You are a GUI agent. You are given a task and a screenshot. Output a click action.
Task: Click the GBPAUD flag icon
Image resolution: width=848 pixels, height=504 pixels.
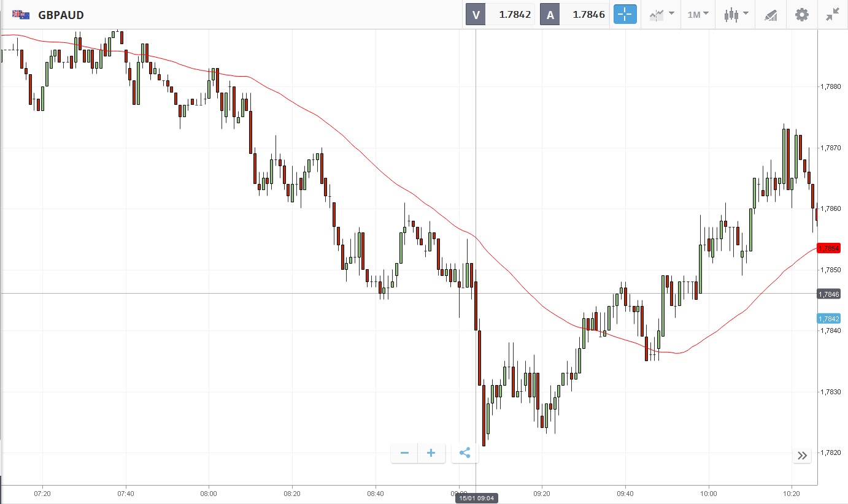[21, 15]
